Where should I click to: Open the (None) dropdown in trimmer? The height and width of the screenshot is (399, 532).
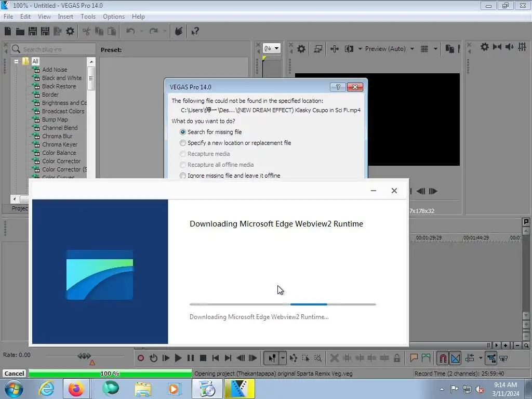click(272, 48)
